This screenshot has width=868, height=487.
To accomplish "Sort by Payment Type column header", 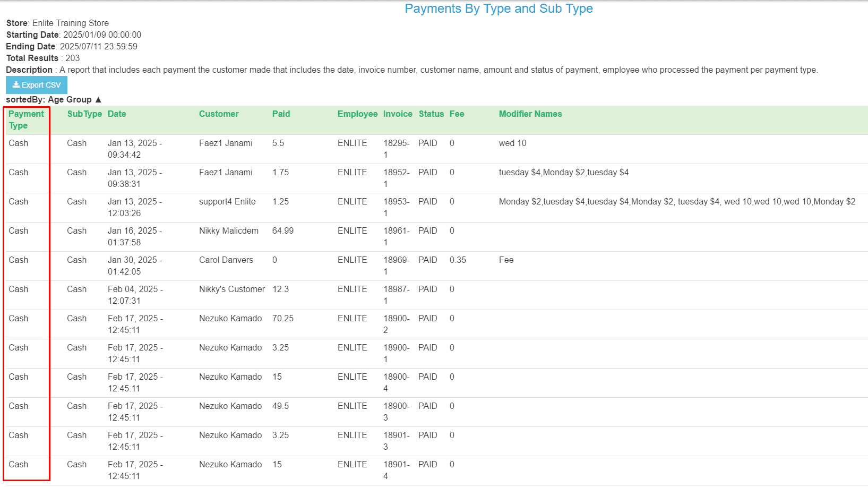I will point(26,120).
